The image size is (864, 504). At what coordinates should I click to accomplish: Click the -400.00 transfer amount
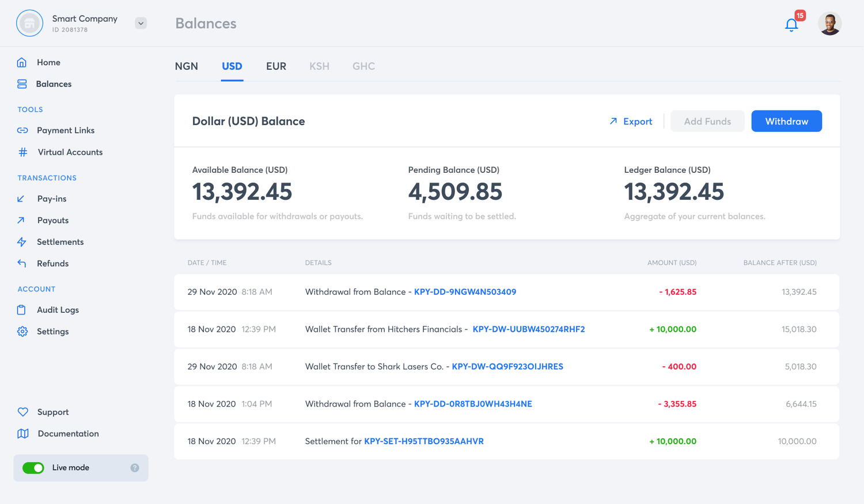point(679,366)
